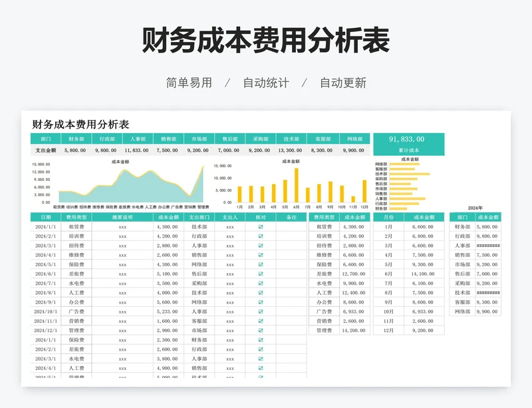
Task: Click the 摘要说明 column header
Action: pos(122,218)
